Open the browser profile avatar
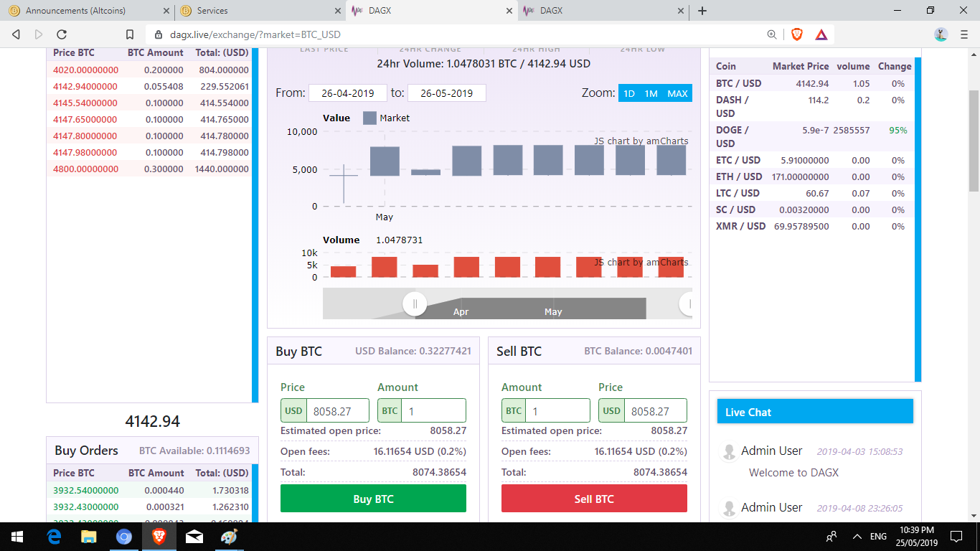 [941, 34]
